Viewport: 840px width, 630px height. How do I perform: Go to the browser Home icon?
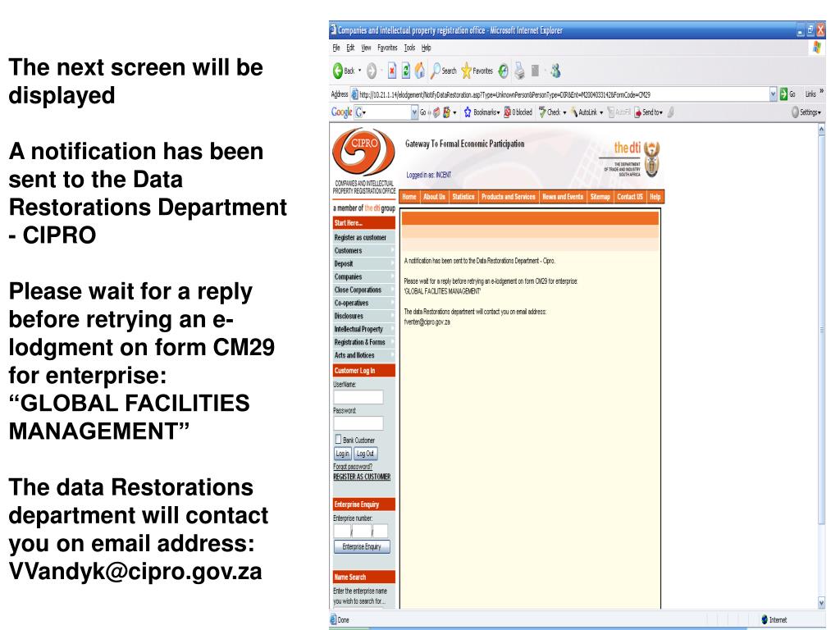tap(420, 71)
